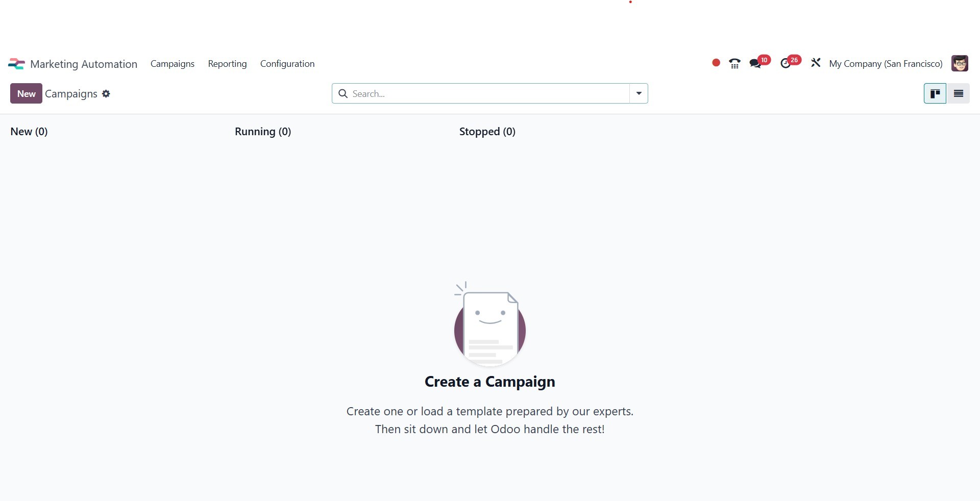Click the red recording dot indicator
980x501 pixels.
pyautogui.click(x=716, y=63)
